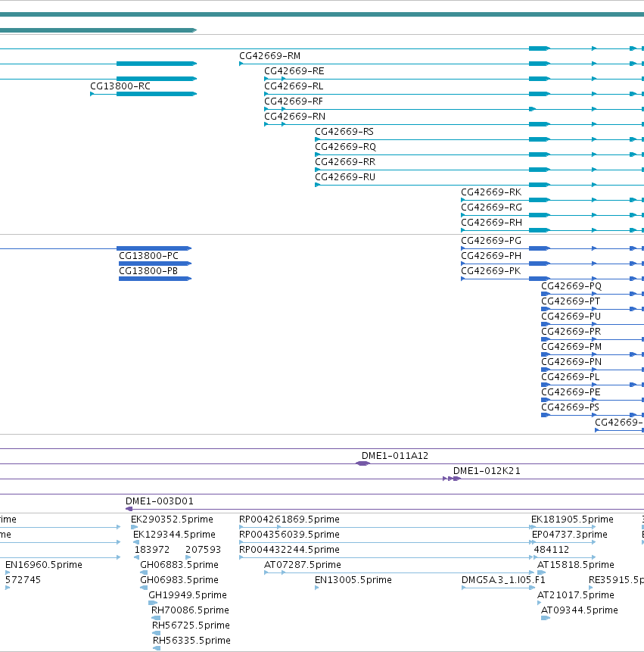Click the CG42669-RS transcript label
Image resolution: width=644 pixels, height=652 pixels.
click(344, 132)
